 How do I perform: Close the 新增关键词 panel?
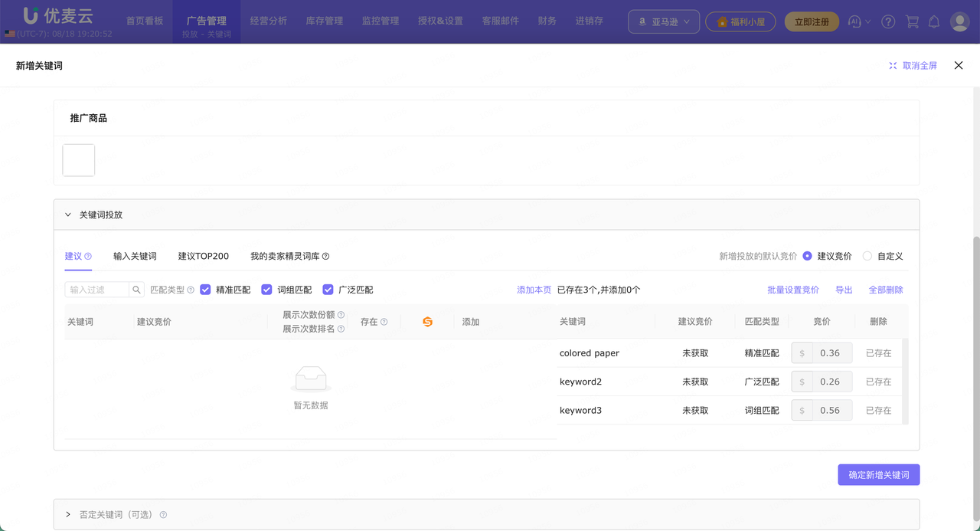(x=959, y=66)
